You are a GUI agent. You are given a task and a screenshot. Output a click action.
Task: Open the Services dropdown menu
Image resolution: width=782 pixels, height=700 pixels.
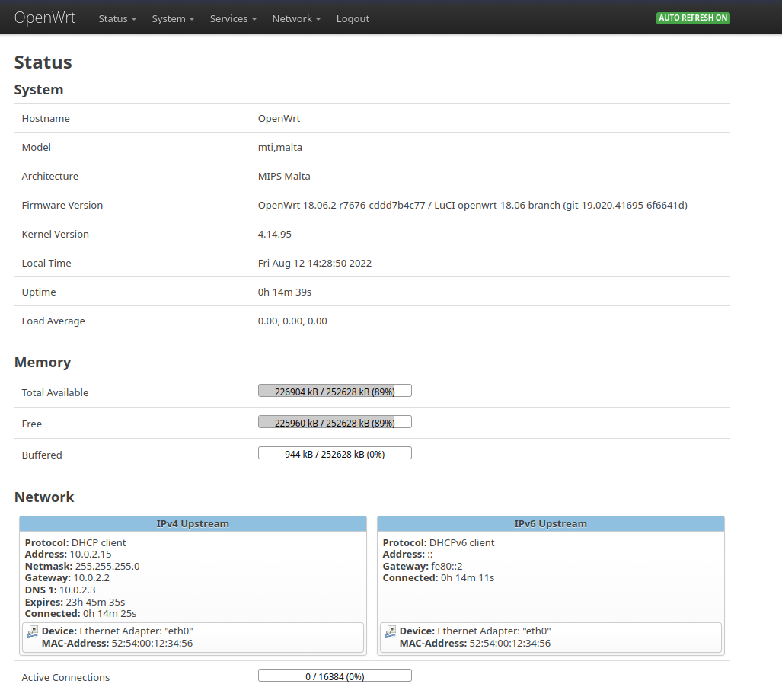(233, 18)
